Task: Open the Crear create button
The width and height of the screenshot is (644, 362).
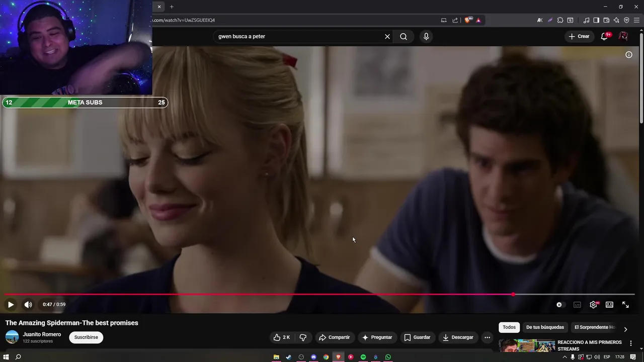Action: point(579,36)
